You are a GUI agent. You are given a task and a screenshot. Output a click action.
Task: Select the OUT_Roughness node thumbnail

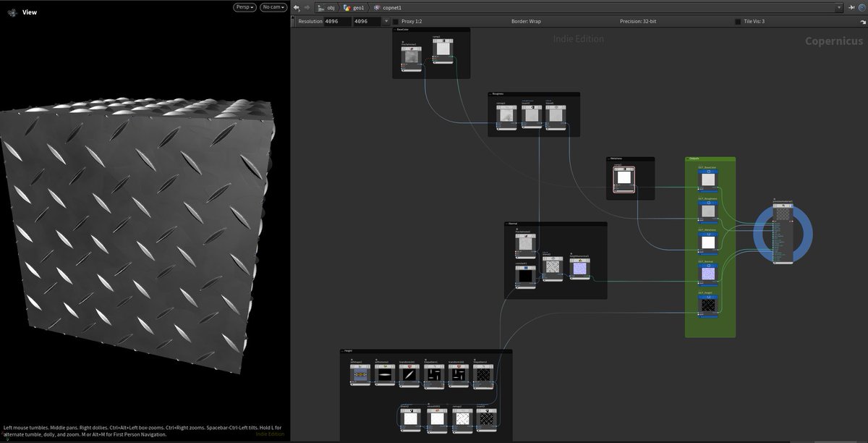click(x=709, y=210)
